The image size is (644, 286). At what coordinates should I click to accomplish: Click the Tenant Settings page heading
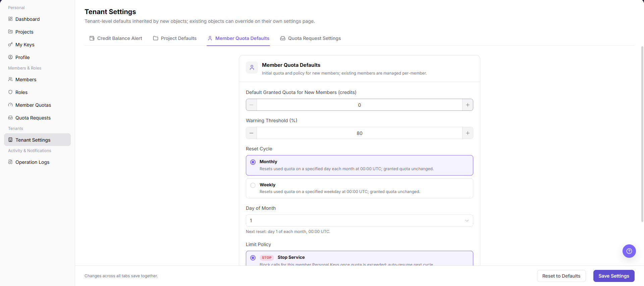110,12
